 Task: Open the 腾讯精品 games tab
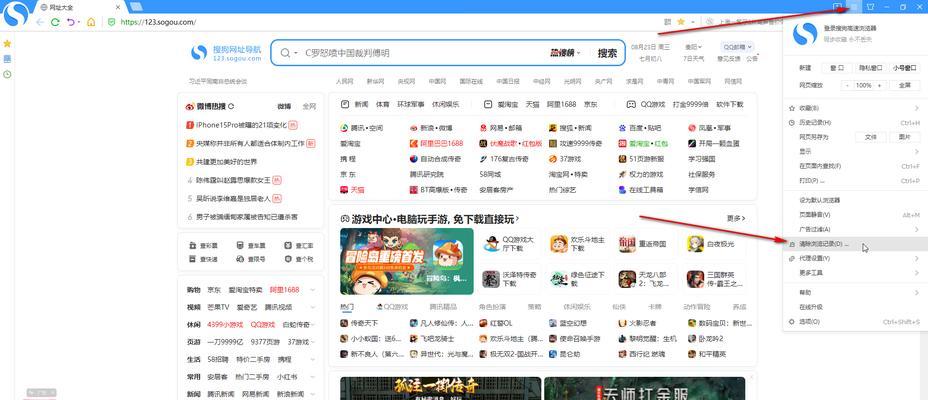[x=443, y=307]
